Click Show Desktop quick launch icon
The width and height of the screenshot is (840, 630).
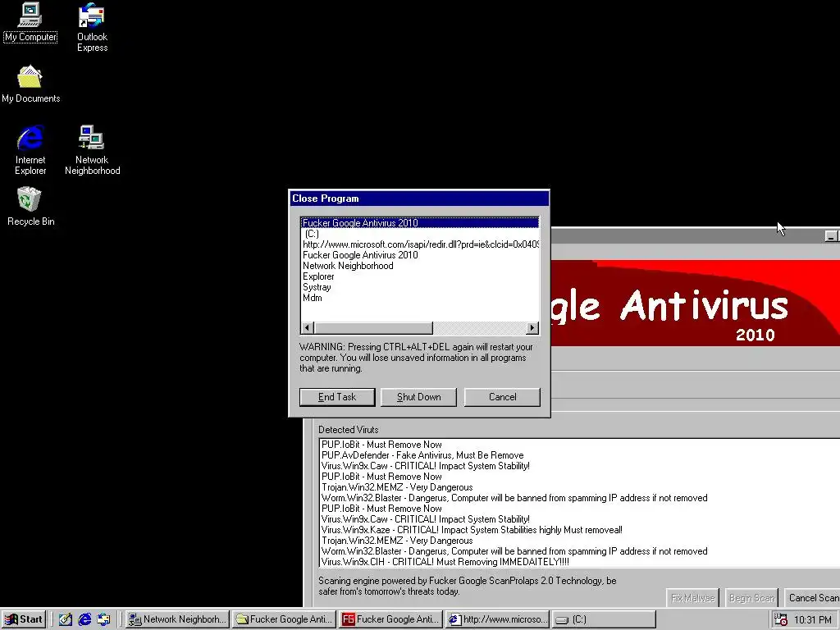[66, 619]
